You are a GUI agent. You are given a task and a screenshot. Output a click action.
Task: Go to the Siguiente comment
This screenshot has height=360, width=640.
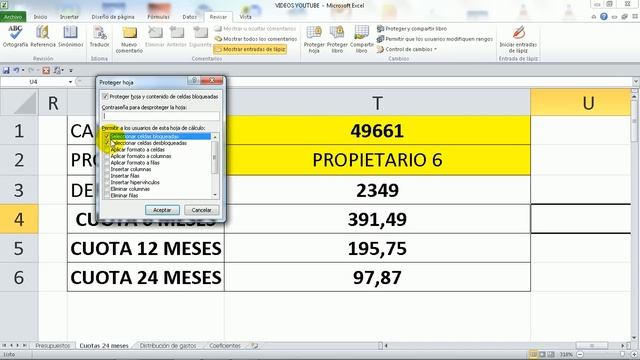(200, 36)
